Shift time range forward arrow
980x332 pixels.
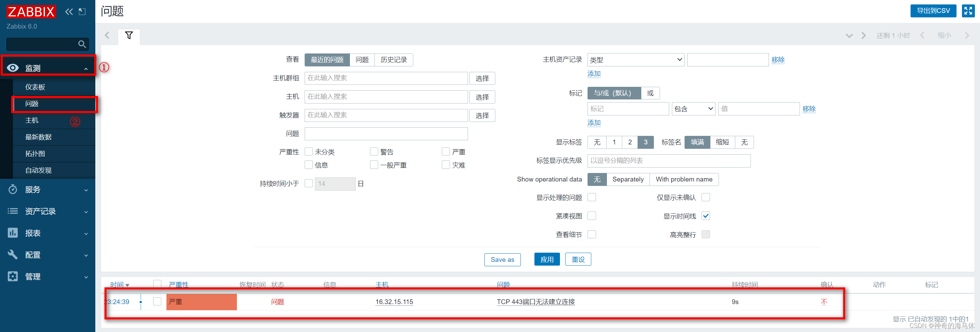[967, 35]
